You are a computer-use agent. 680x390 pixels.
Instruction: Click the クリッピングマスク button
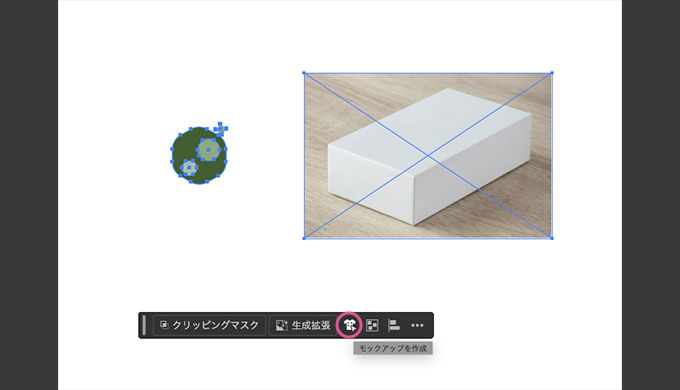click(209, 325)
